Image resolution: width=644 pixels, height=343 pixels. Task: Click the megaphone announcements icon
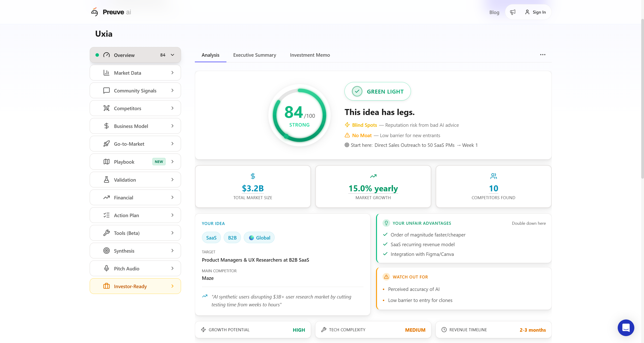click(513, 12)
